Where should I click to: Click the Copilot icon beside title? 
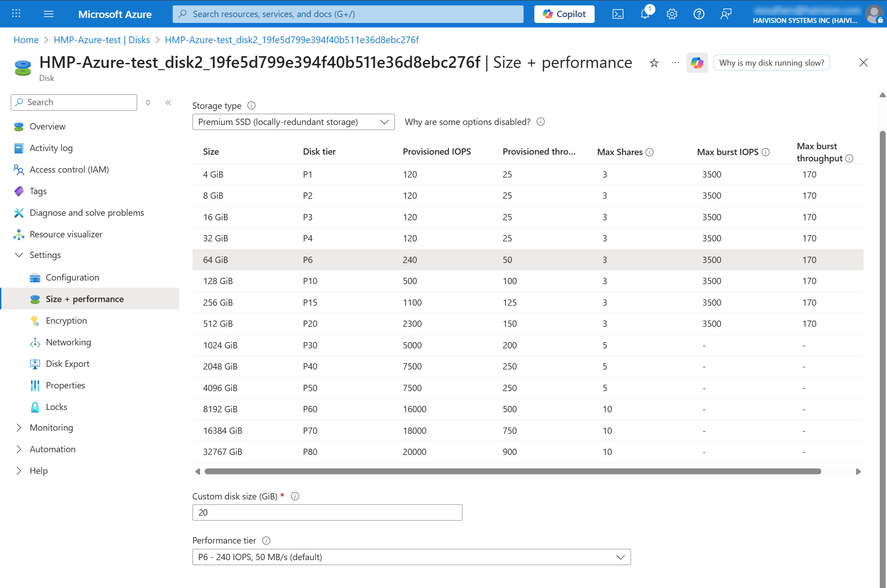pyautogui.click(x=697, y=63)
